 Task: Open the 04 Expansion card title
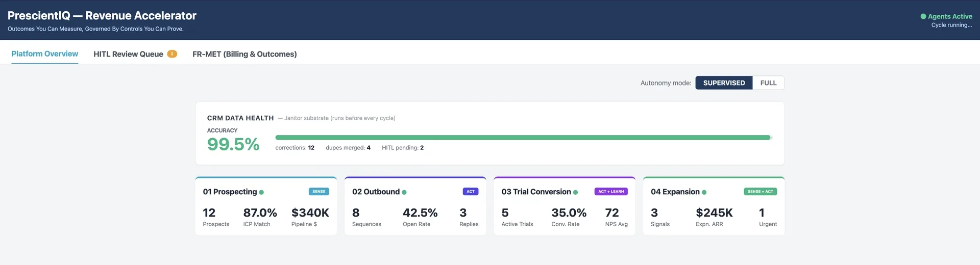(675, 192)
